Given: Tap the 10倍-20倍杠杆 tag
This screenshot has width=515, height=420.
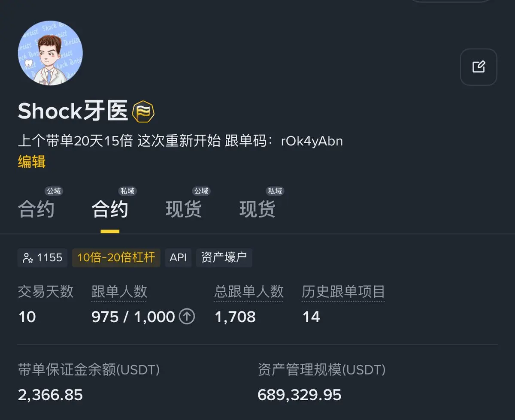Looking at the screenshot, I should click(x=116, y=257).
